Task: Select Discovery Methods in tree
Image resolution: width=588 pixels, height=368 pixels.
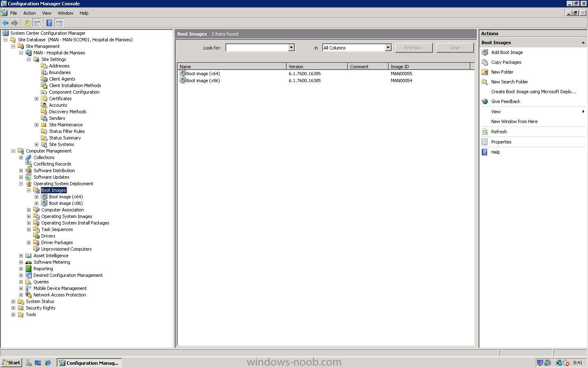Action: tap(67, 112)
